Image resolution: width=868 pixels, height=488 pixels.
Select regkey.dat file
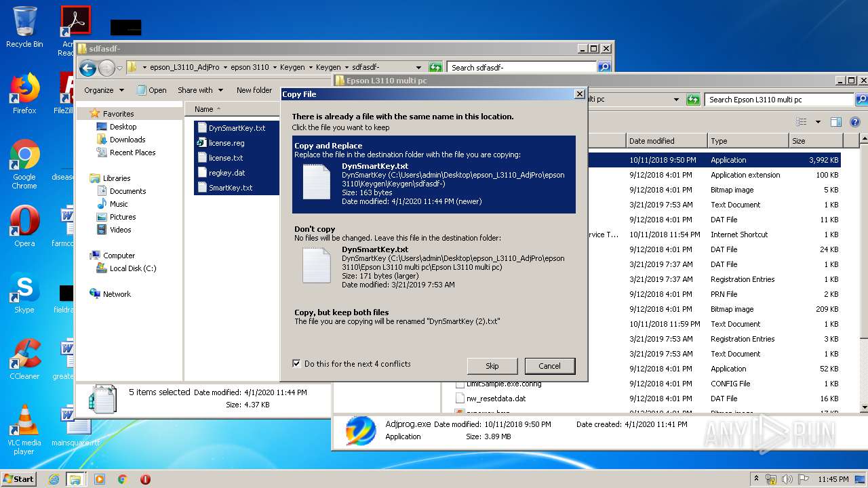coord(226,173)
